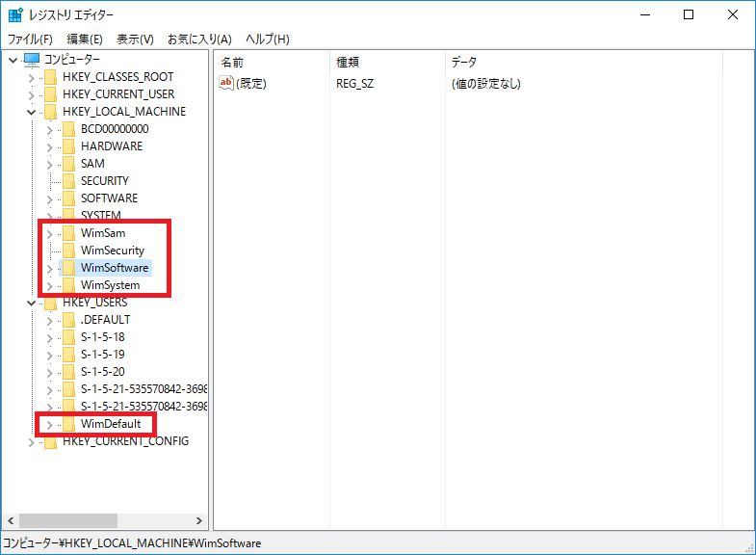This screenshot has height=555, width=756.
Task: Expand the SAM key arrow
Action: pyautogui.click(x=49, y=165)
